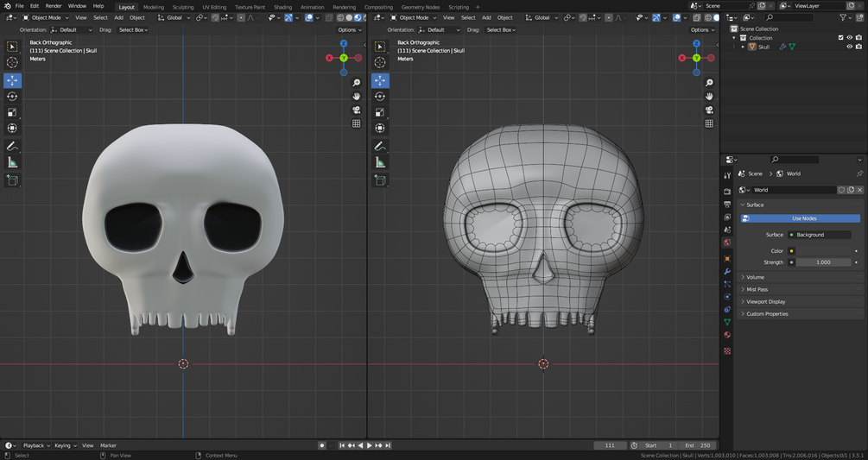Image resolution: width=868 pixels, height=460 pixels.
Task: Click the Use Nodes button
Action: coord(803,218)
